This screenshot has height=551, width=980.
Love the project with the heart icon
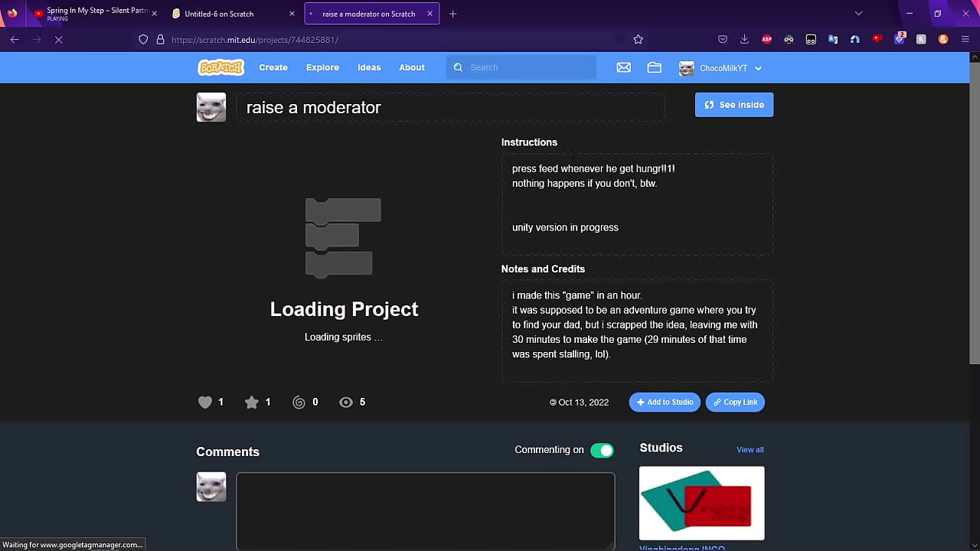204,402
